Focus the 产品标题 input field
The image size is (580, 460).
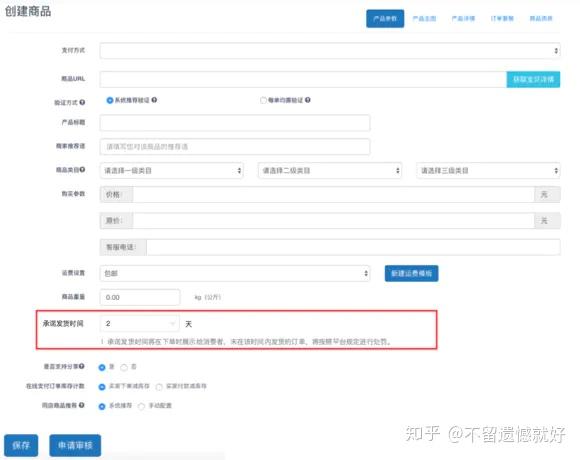[235, 123]
